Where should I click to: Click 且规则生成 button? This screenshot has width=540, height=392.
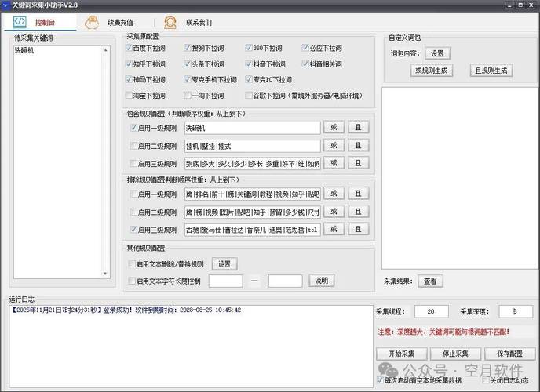coord(491,71)
